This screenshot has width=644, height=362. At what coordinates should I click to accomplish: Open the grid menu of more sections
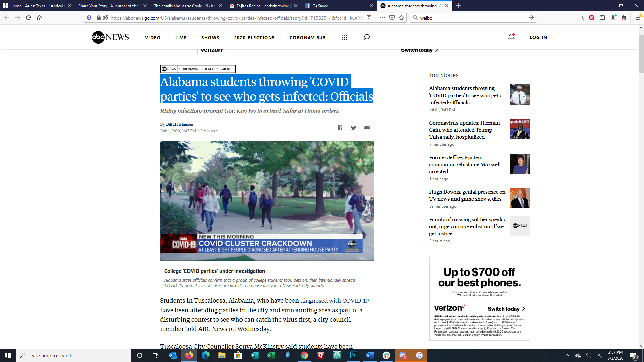344,37
